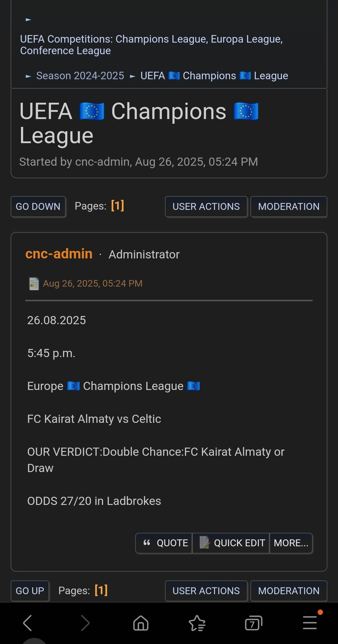Image resolution: width=338 pixels, height=644 pixels.
Task: Open the Season 2024-2025 breadcrumb
Action: coord(80,76)
